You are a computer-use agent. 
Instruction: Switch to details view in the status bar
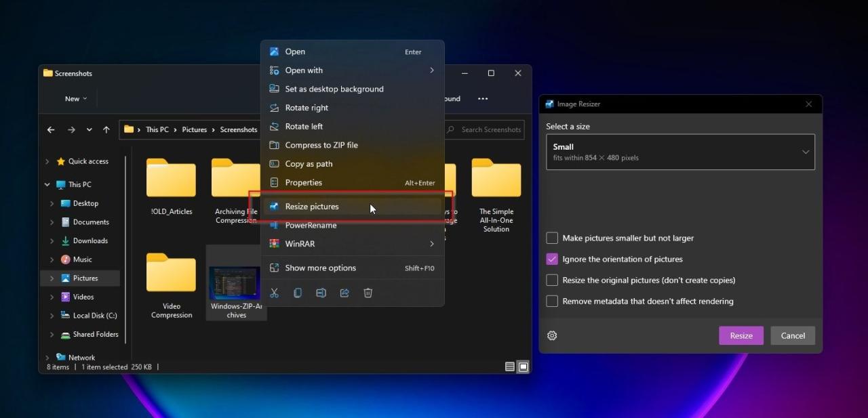(x=510, y=367)
